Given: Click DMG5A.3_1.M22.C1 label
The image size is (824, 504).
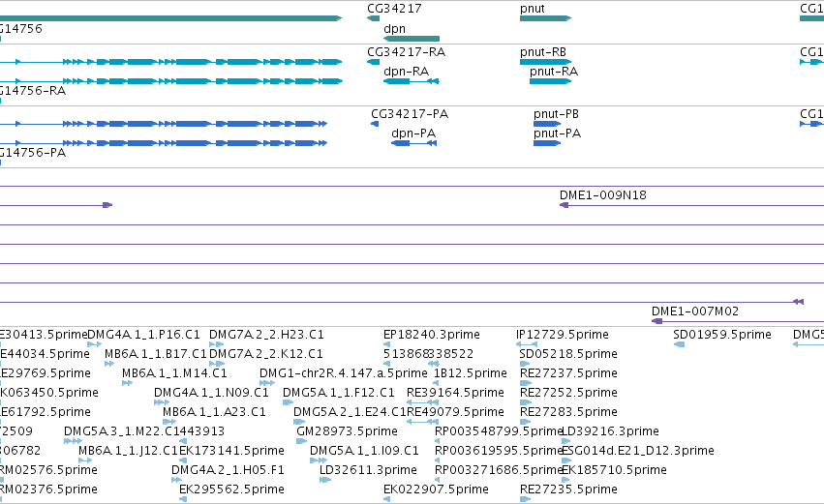Looking at the screenshot, I should point(121,431).
